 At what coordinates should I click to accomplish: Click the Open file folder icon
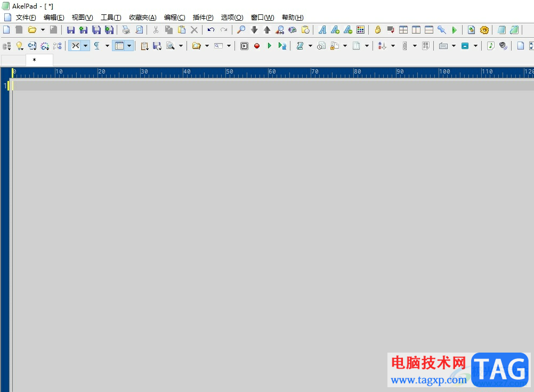[x=32, y=30]
